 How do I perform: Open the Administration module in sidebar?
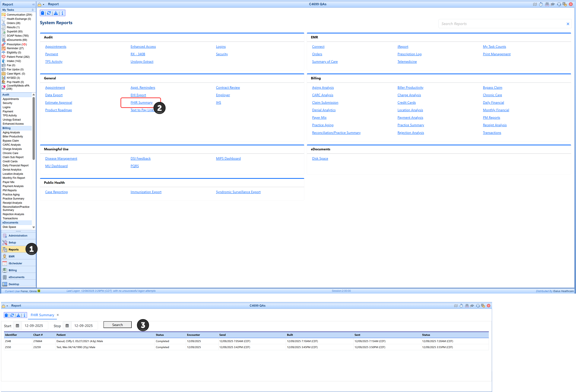pos(18,235)
